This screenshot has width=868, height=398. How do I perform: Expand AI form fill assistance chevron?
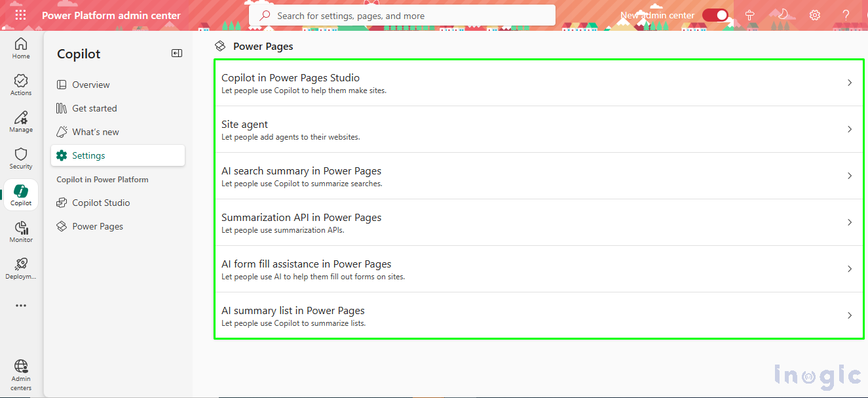(850, 269)
